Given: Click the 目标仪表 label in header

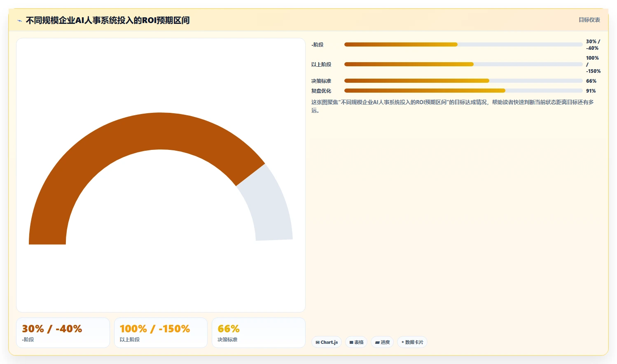Looking at the screenshot, I should [589, 20].
